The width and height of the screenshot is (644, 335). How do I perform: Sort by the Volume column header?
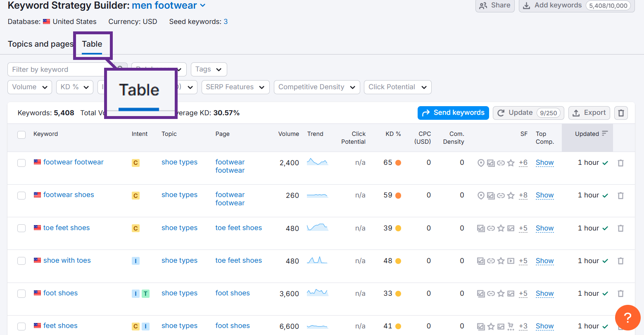[289, 134]
